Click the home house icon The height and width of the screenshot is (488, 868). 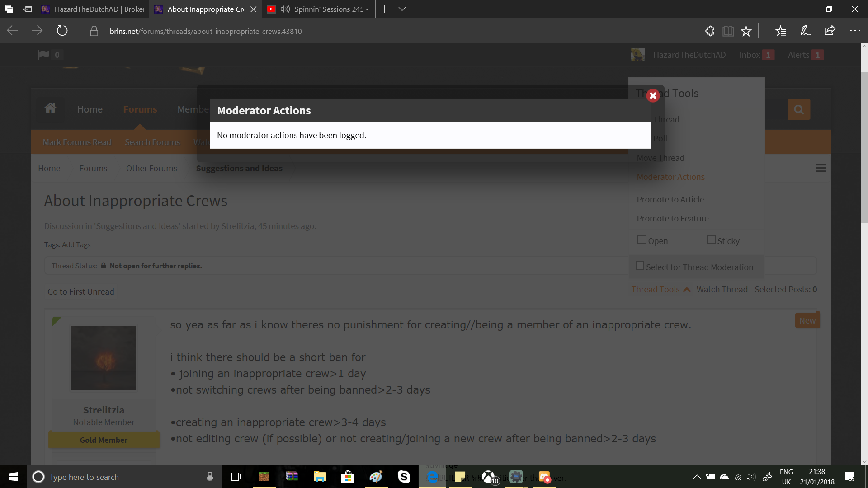(50, 108)
